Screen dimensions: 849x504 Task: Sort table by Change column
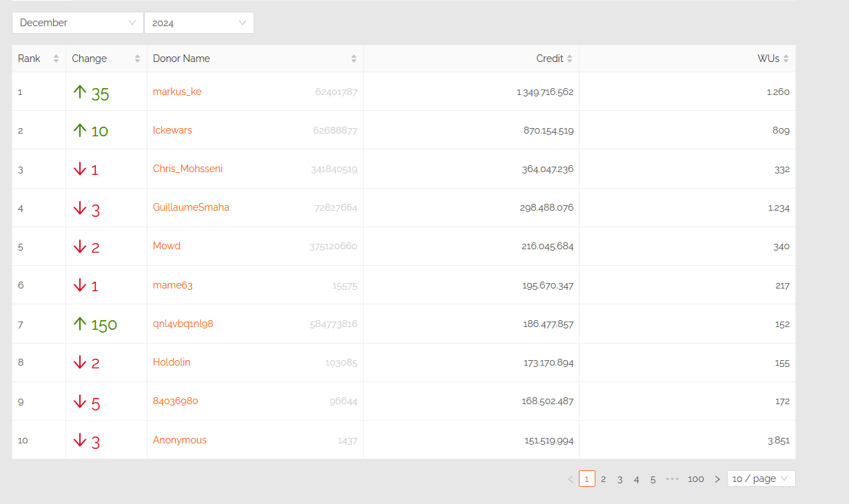point(138,59)
